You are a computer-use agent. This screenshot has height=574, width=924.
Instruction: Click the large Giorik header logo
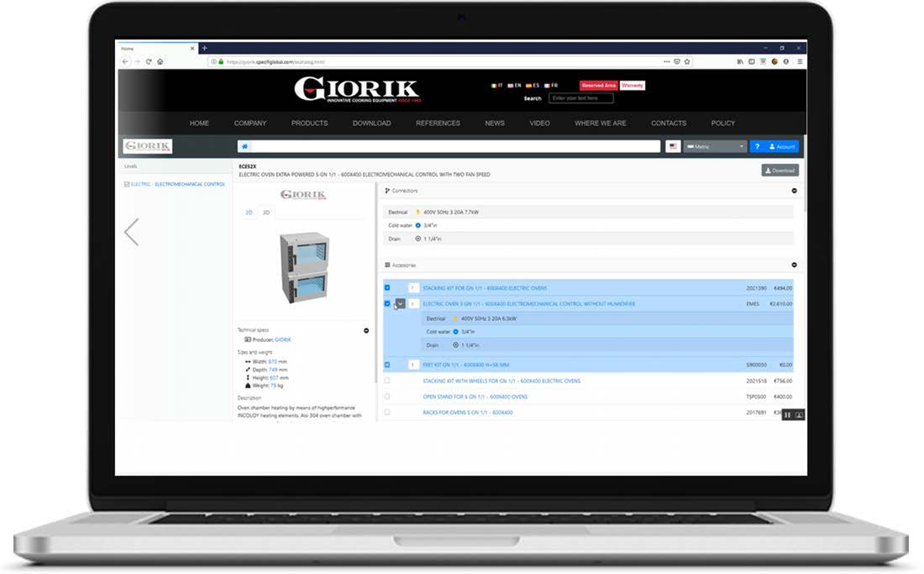pos(357,89)
